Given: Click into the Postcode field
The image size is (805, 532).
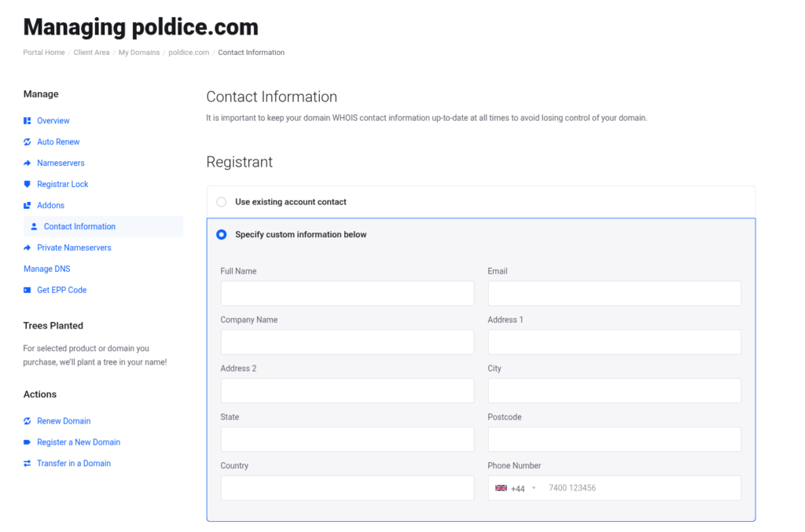Looking at the screenshot, I should pyautogui.click(x=614, y=440).
